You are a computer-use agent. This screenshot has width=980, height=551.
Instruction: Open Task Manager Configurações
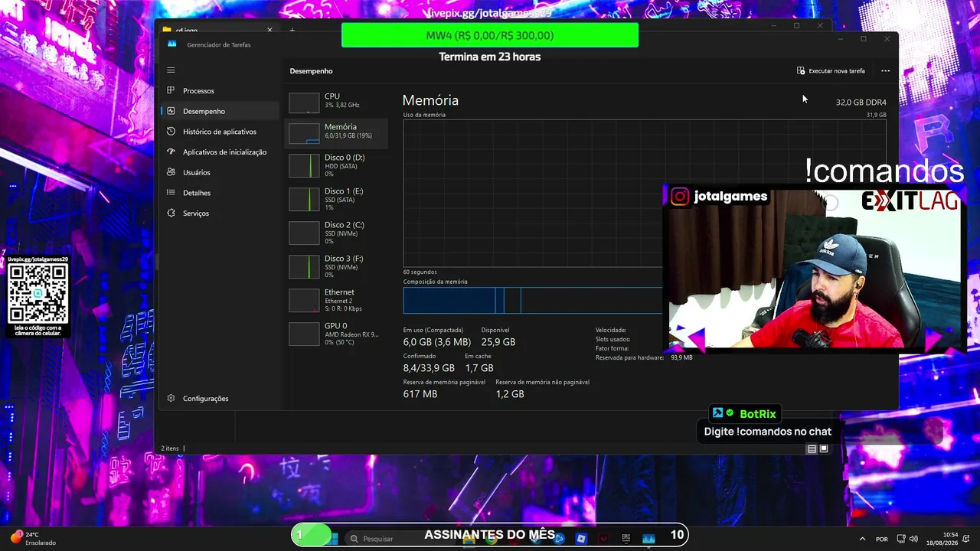click(x=220, y=398)
